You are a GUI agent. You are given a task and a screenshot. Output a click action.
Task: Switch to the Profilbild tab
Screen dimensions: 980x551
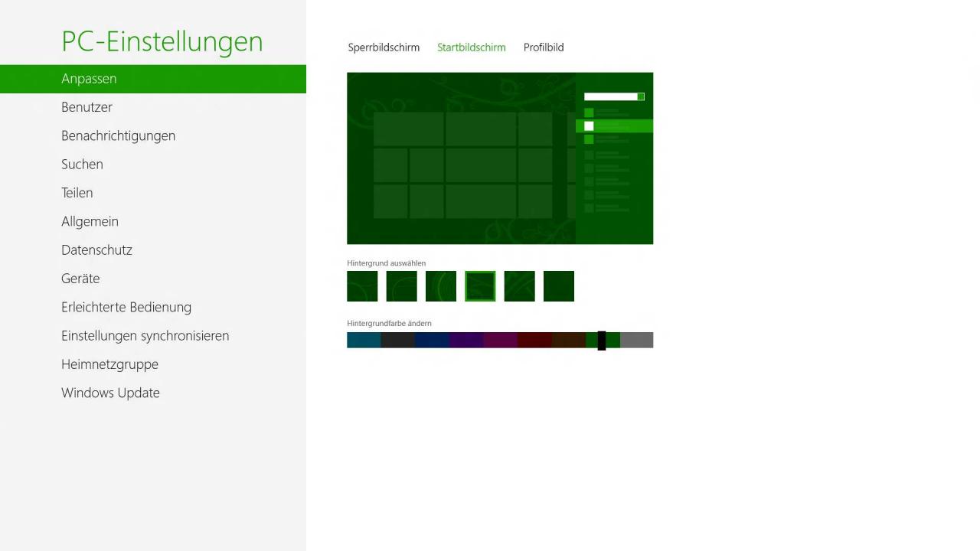[544, 47]
